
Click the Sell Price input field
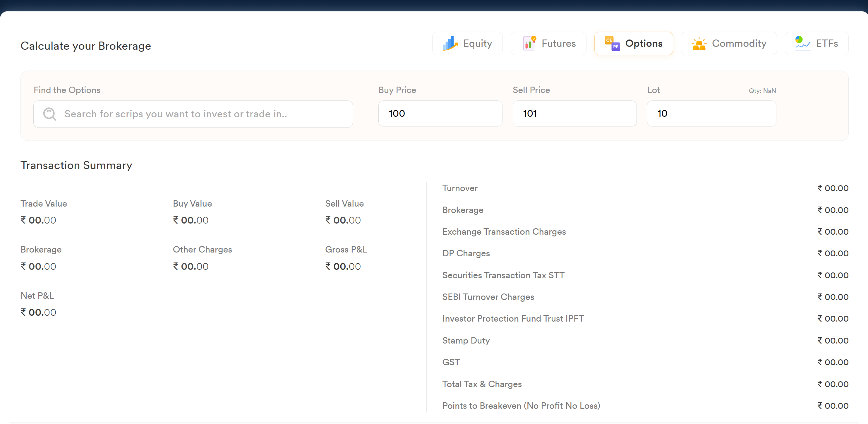click(x=574, y=114)
